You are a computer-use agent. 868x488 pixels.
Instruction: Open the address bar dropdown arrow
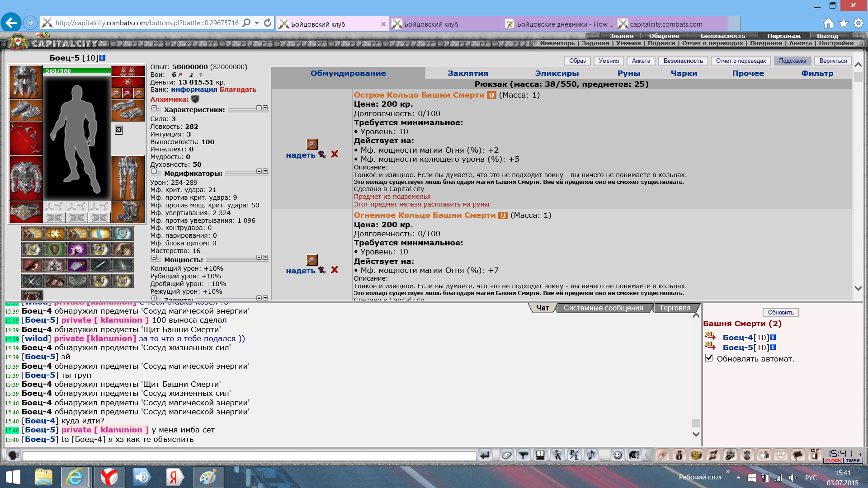(257, 23)
